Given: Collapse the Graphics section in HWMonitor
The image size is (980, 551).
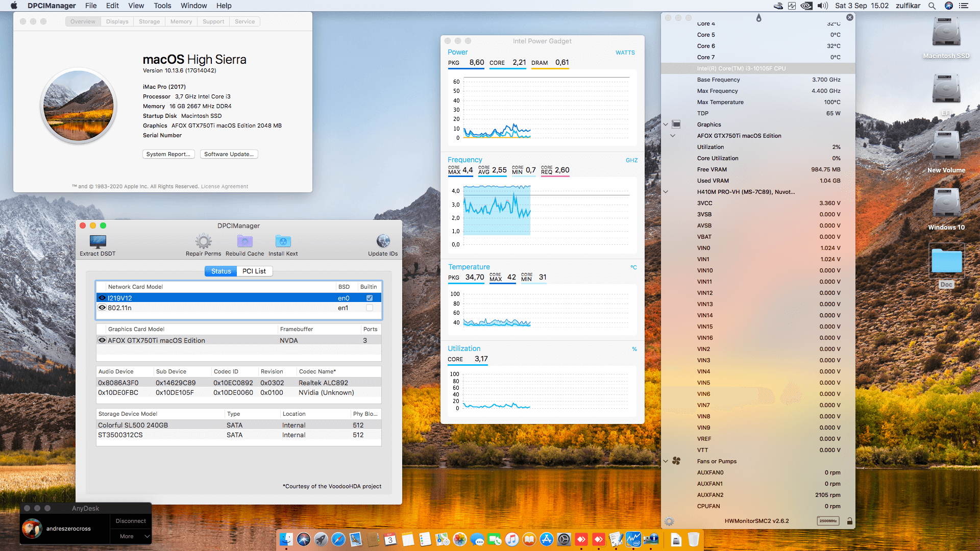Looking at the screenshot, I should [666, 124].
